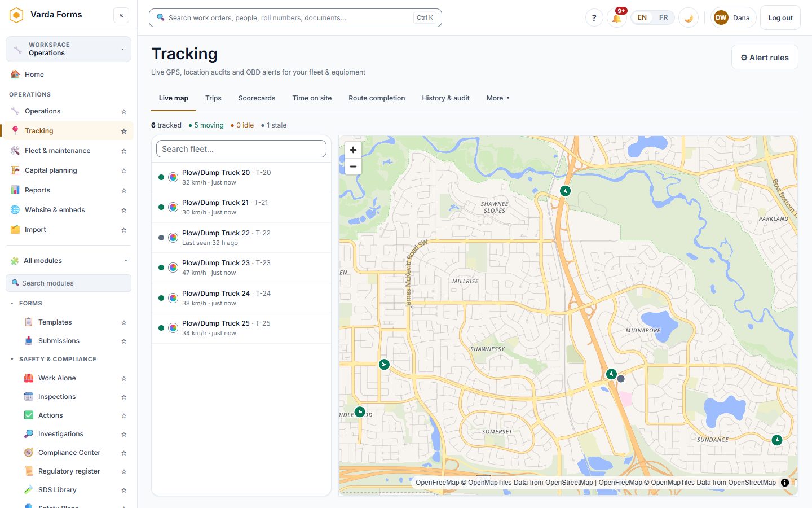Viewport: 812px width, 508px height.
Task: Open map attribution info icon
Action: click(x=785, y=483)
